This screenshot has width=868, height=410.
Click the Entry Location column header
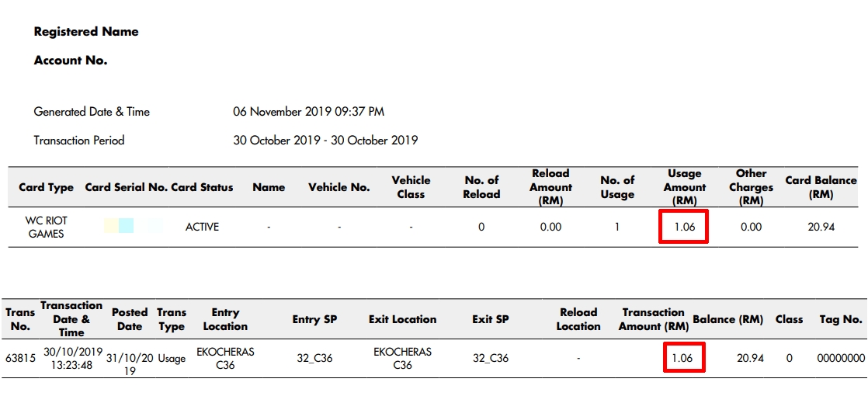(225, 319)
